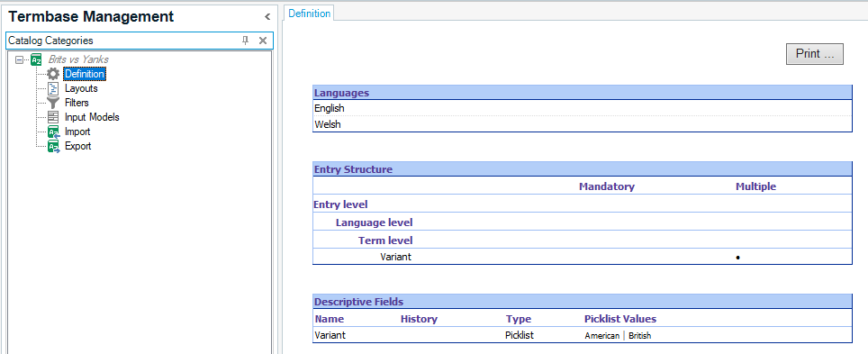The width and height of the screenshot is (868, 354).
Task: Collapse the Termbase Management panel
Action: pos(267,17)
